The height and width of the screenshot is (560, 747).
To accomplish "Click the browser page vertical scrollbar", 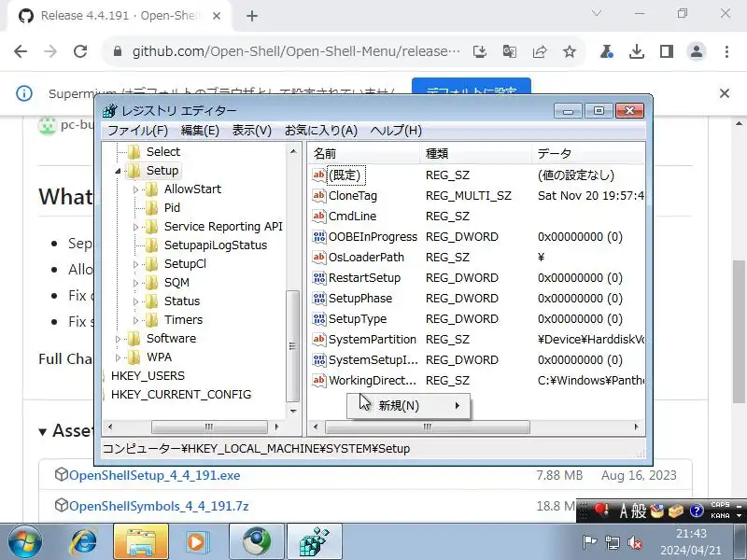I will (739, 330).
